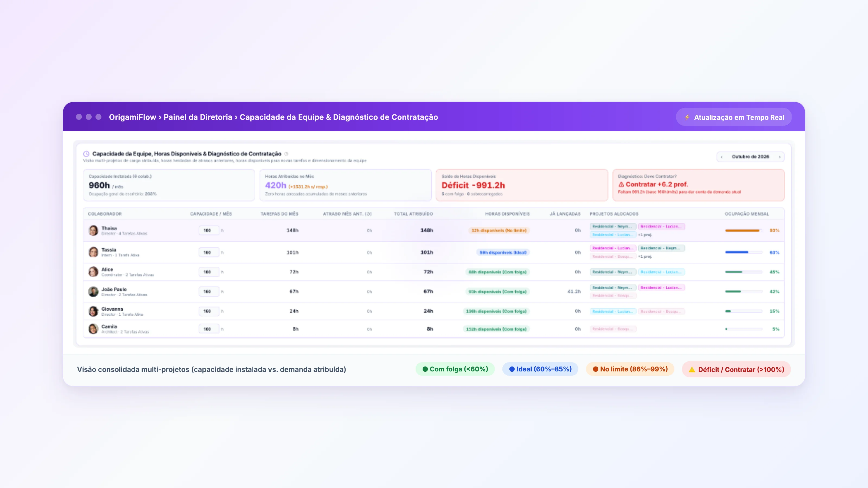
Task: Click the Horas Atribuídas 420h summary card
Action: point(345,185)
